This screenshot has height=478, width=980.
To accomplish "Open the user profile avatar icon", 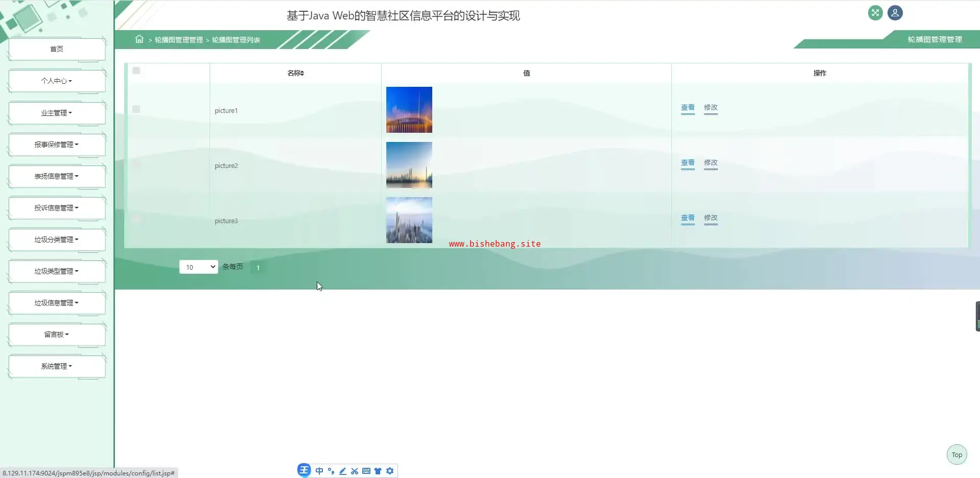I will click(895, 13).
